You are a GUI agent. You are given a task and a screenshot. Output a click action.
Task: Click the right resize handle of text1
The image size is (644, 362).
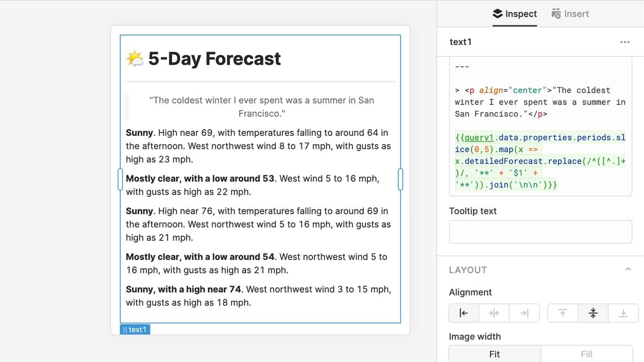(x=400, y=180)
